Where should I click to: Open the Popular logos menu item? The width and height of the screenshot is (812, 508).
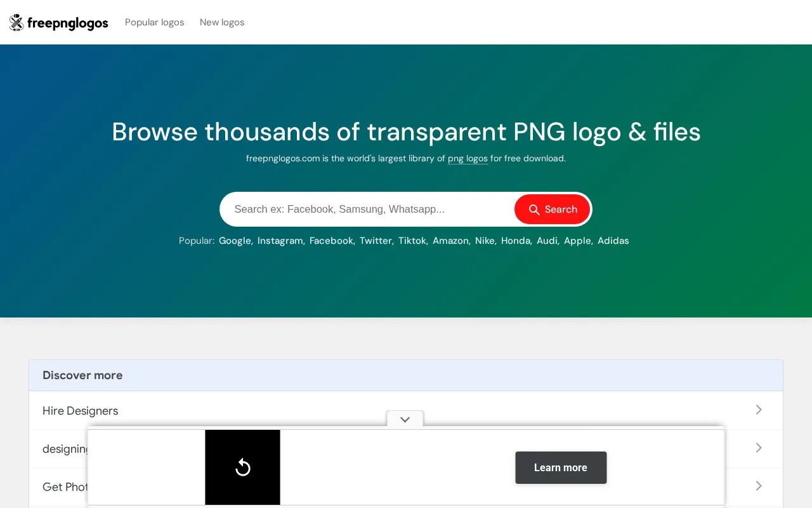point(154,22)
